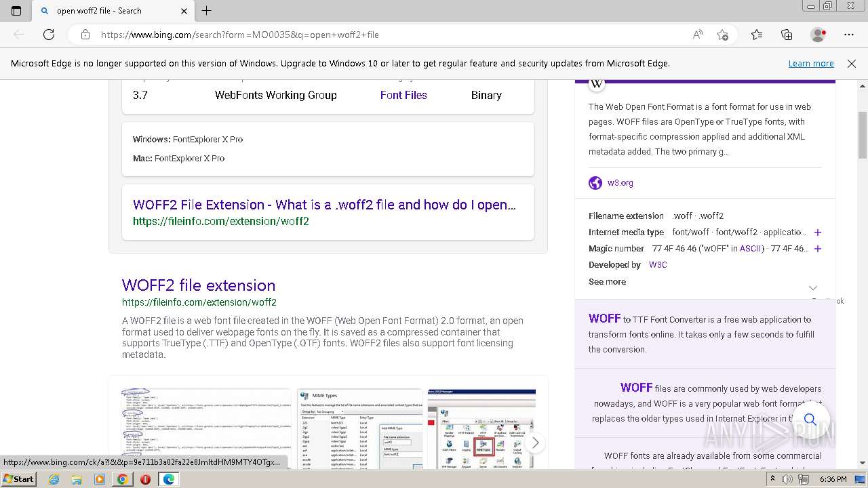Expand the Magic number row
868x488 pixels.
point(818,249)
